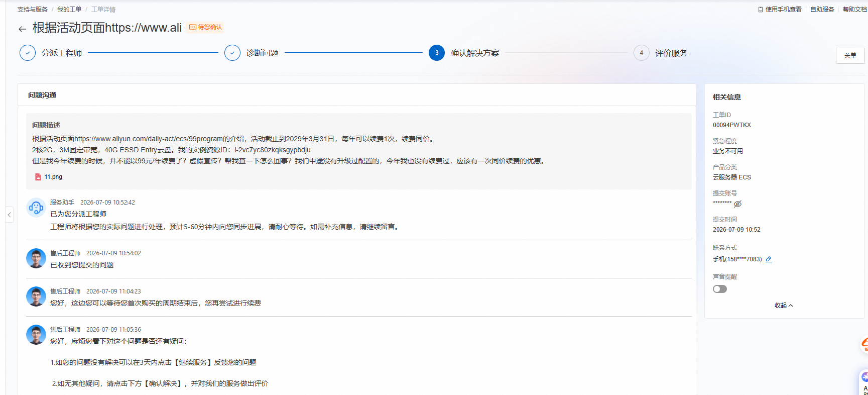This screenshot has width=868, height=395.
Task: Select 诊断问题 step label
Action: point(262,53)
